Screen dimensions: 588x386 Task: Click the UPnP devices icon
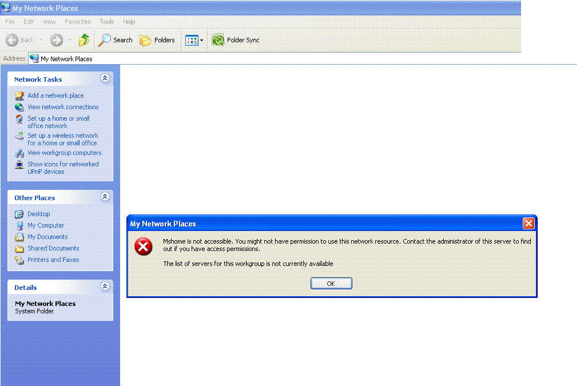point(19,165)
